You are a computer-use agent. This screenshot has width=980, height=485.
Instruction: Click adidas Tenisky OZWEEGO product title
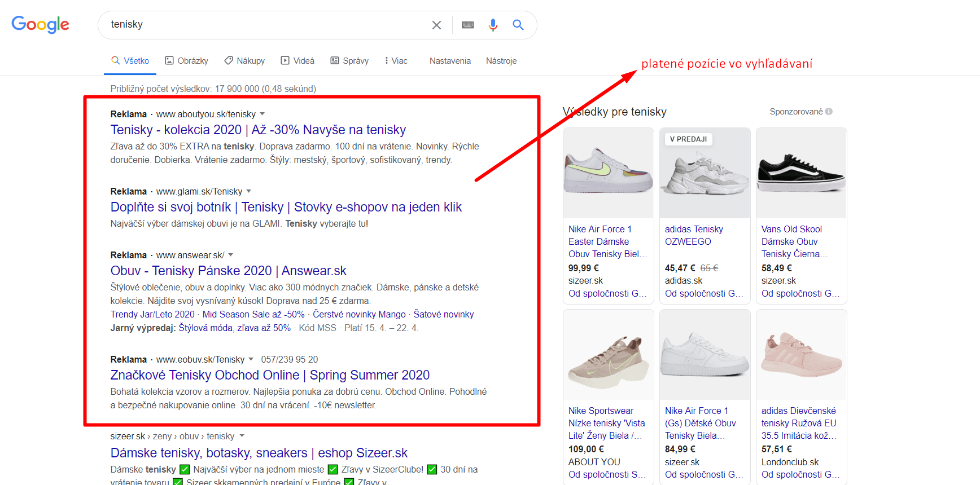tap(694, 235)
